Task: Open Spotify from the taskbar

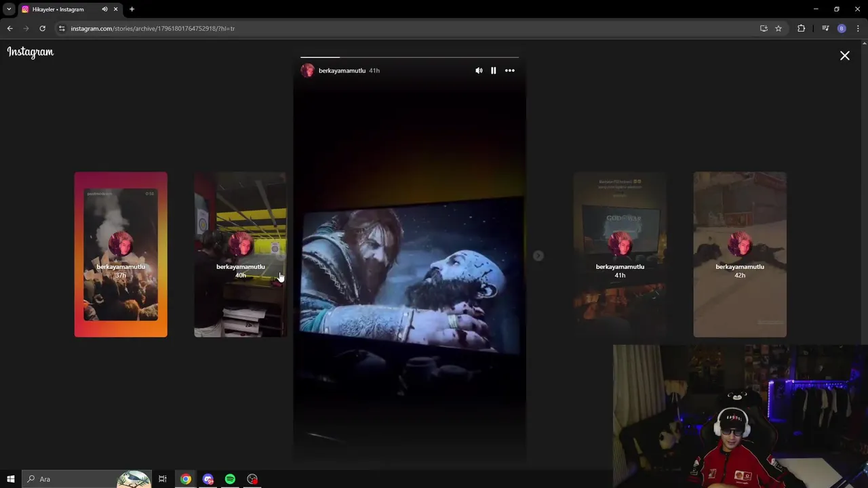Action: coord(230,479)
